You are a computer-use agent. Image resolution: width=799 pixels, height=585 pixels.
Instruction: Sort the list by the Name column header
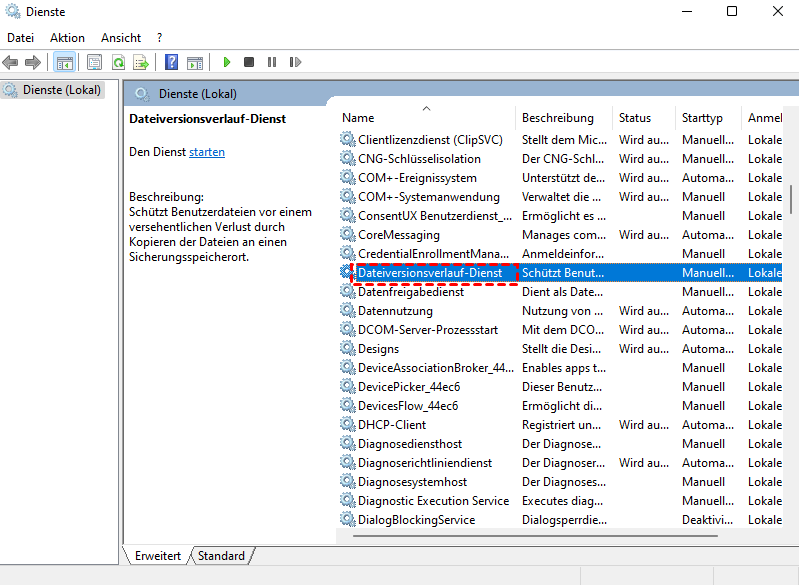pyautogui.click(x=425, y=118)
